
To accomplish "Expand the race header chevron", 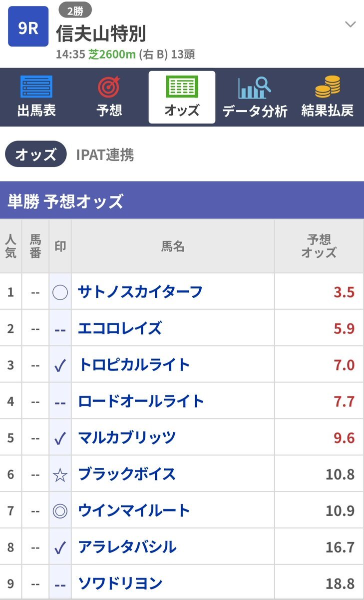I will (351, 24).
